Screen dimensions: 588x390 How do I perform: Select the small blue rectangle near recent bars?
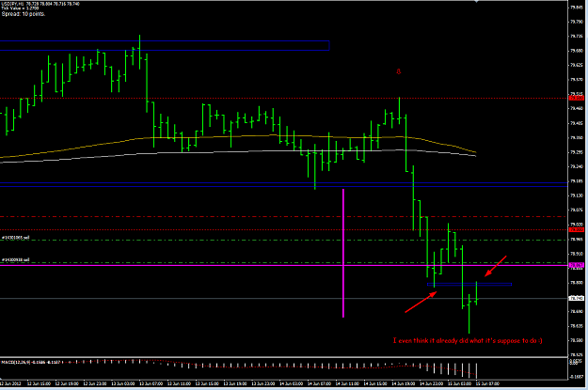(x=469, y=285)
